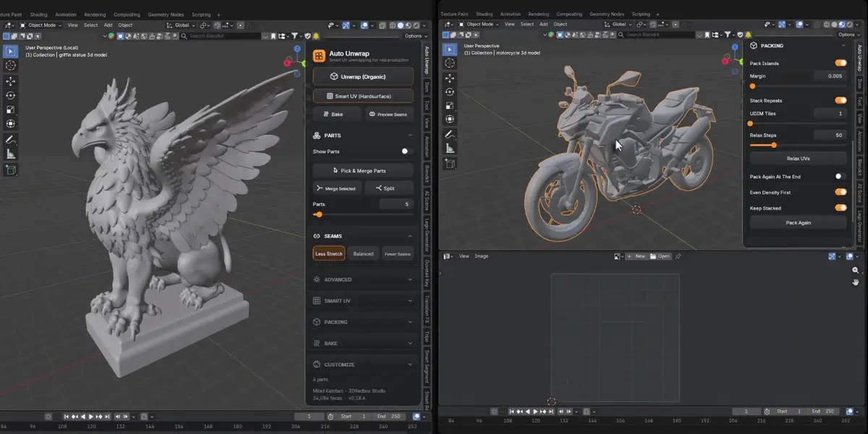
Task: Click the Pan hand icon in UV editor
Action: coord(856,282)
